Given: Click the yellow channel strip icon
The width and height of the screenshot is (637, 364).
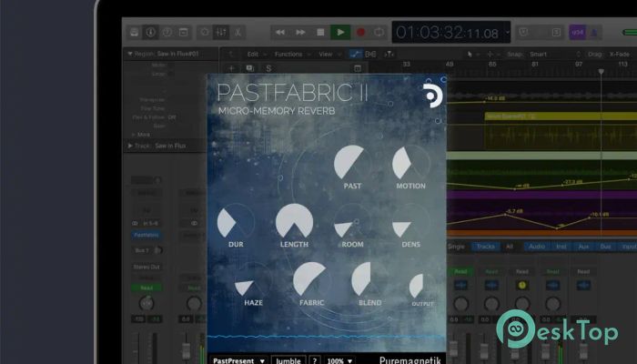Looking at the screenshot, I should [x=522, y=285].
